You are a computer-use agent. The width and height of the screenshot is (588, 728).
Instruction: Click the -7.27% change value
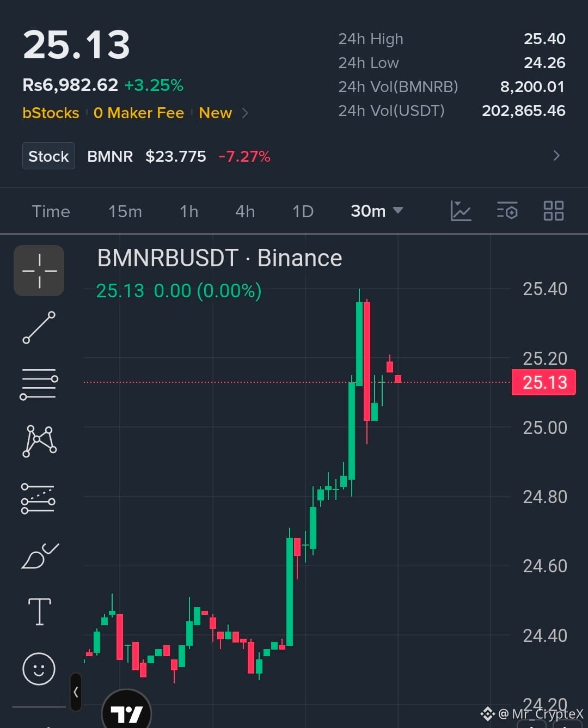[244, 156]
